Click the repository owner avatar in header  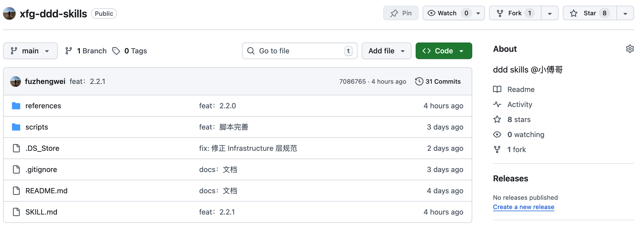pyautogui.click(x=9, y=13)
